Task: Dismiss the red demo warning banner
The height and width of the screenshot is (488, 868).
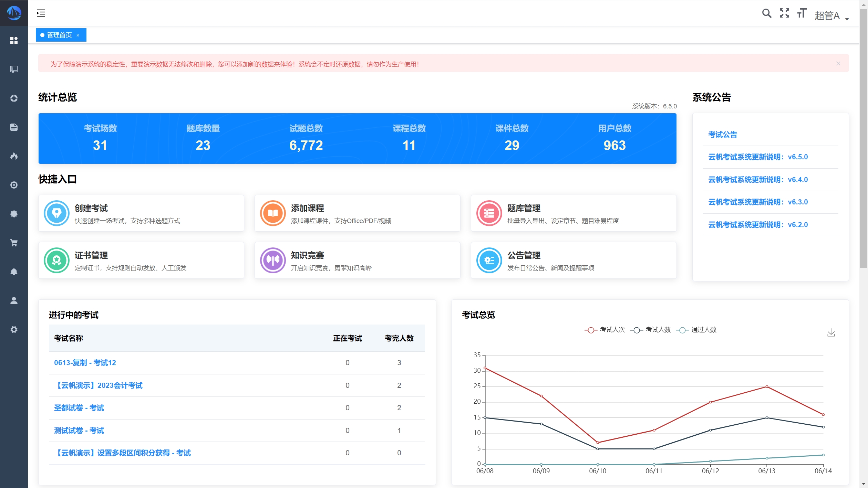Action: 838,63
